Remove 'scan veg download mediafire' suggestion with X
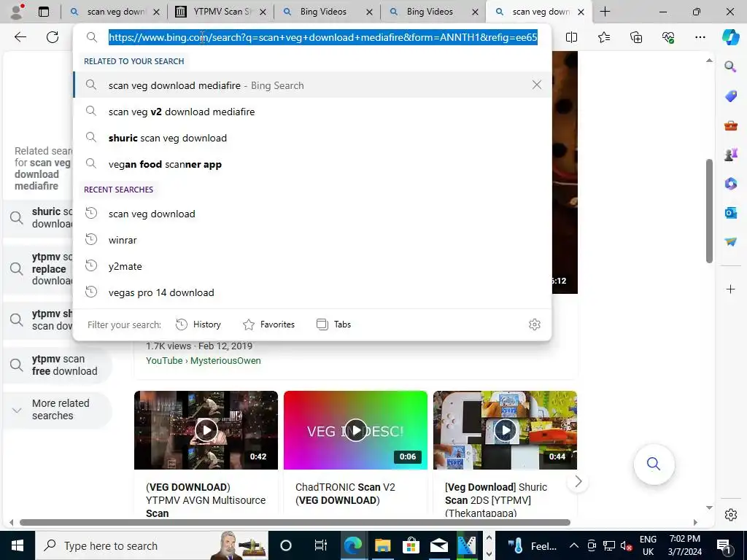Image resolution: width=747 pixels, height=560 pixels. pyautogui.click(x=536, y=85)
